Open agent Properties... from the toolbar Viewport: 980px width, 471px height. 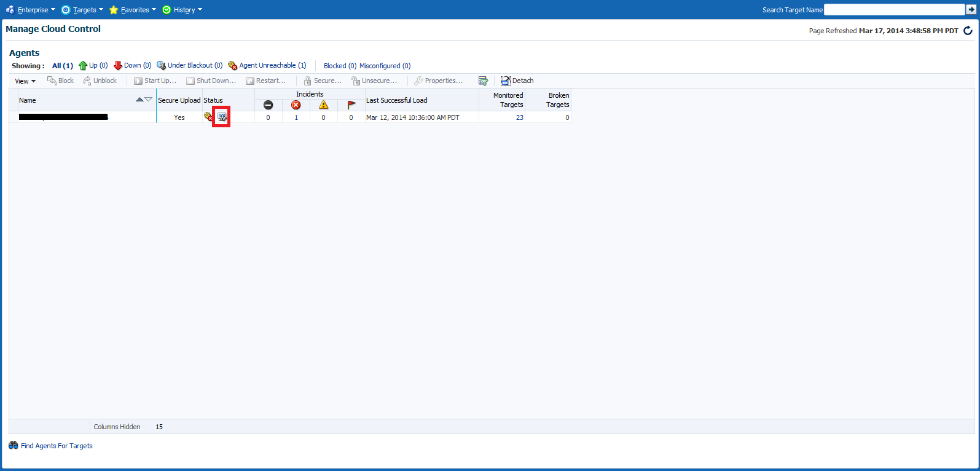(x=438, y=81)
